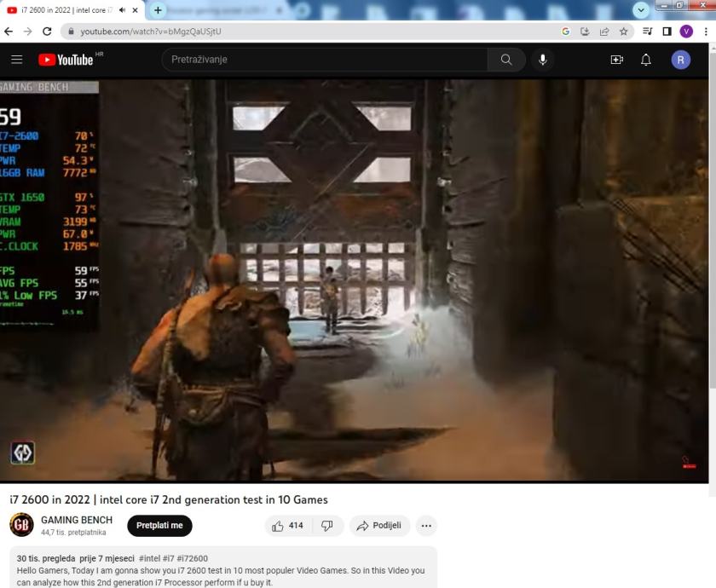This screenshot has height=588, width=716.
Task: Open the YouTube account R avatar
Action: point(680,60)
